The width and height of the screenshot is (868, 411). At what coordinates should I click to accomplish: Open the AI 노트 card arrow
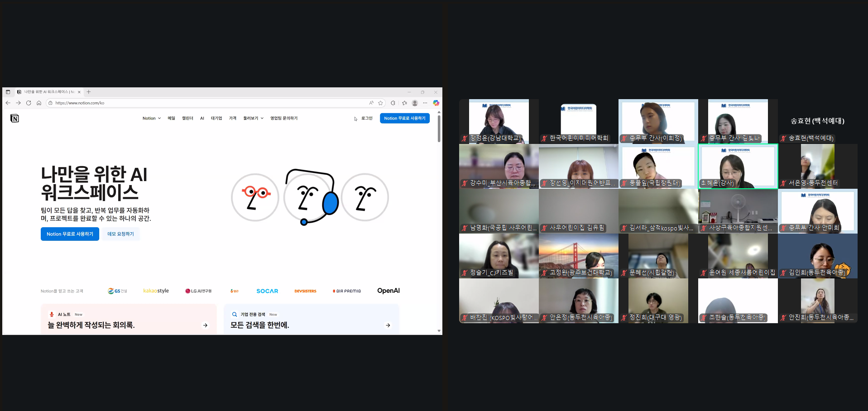coord(206,325)
